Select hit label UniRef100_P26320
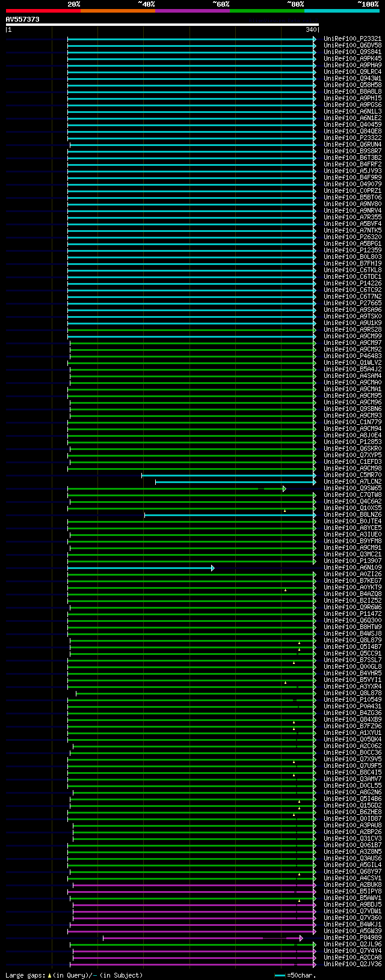The height and width of the screenshot is (980, 385). pyautogui.click(x=353, y=237)
